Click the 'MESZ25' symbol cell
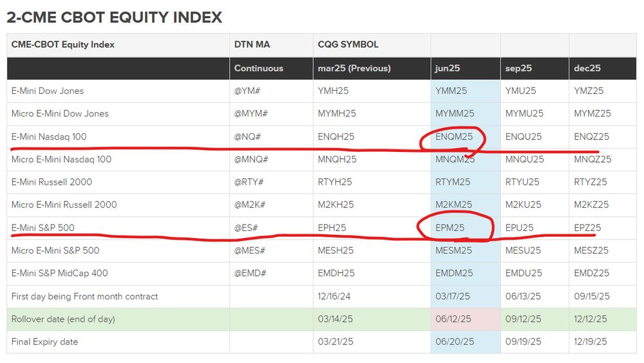The width and height of the screenshot is (644, 363). [x=591, y=250]
